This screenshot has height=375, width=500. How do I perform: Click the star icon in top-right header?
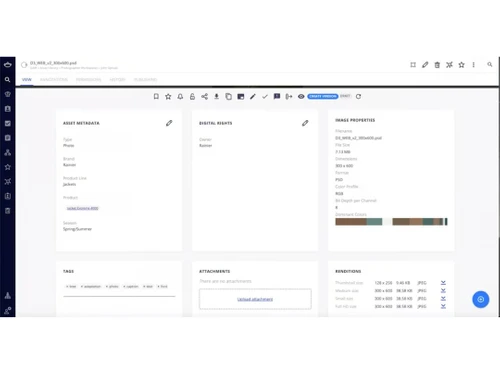pos(461,65)
